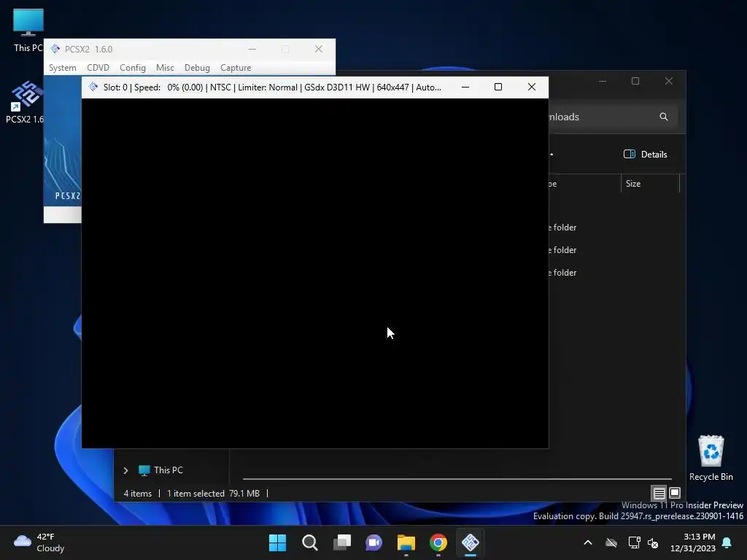Open the Config menu in PCSX2
The width and height of the screenshot is (747, 560).
133,68
